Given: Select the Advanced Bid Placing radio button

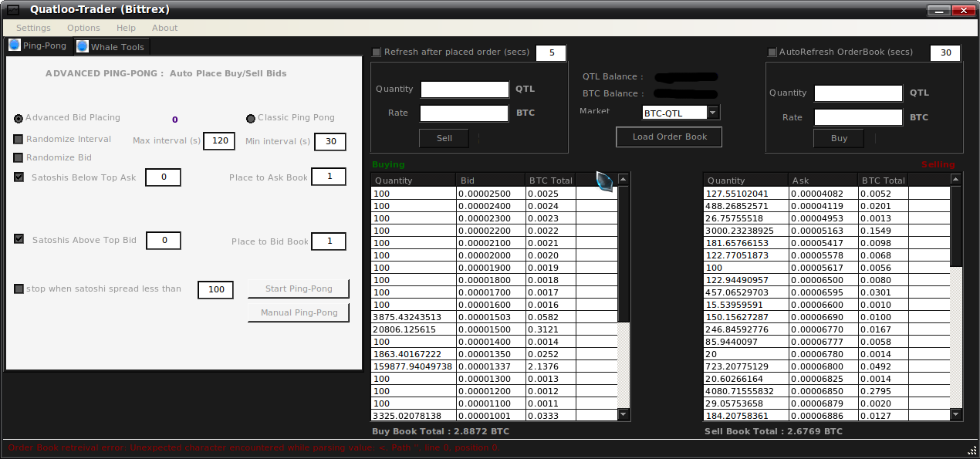Looking at the screenshot, I should click(x=19, y=119).
